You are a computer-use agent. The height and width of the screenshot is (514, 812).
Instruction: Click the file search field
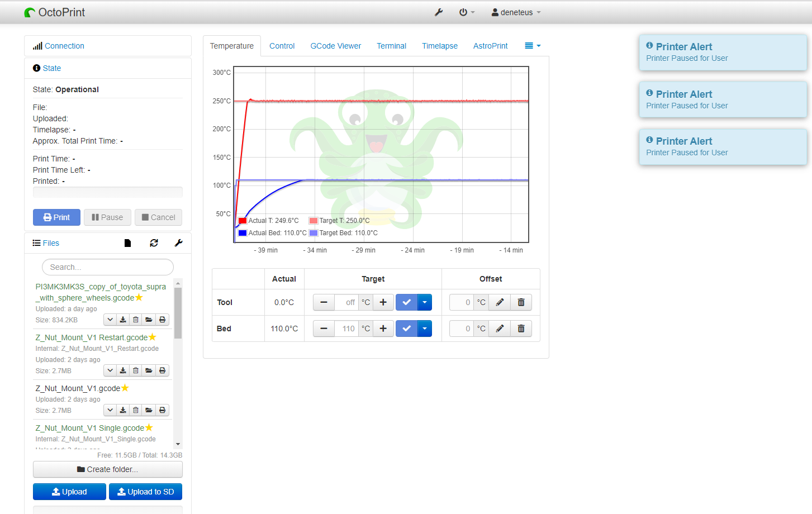(108, 267)
